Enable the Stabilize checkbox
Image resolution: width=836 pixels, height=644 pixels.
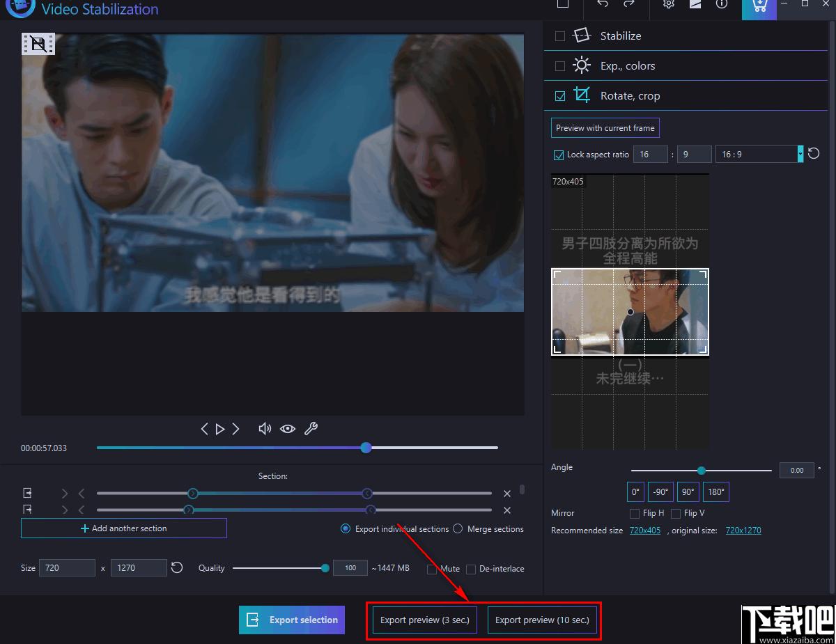point(560,36)
